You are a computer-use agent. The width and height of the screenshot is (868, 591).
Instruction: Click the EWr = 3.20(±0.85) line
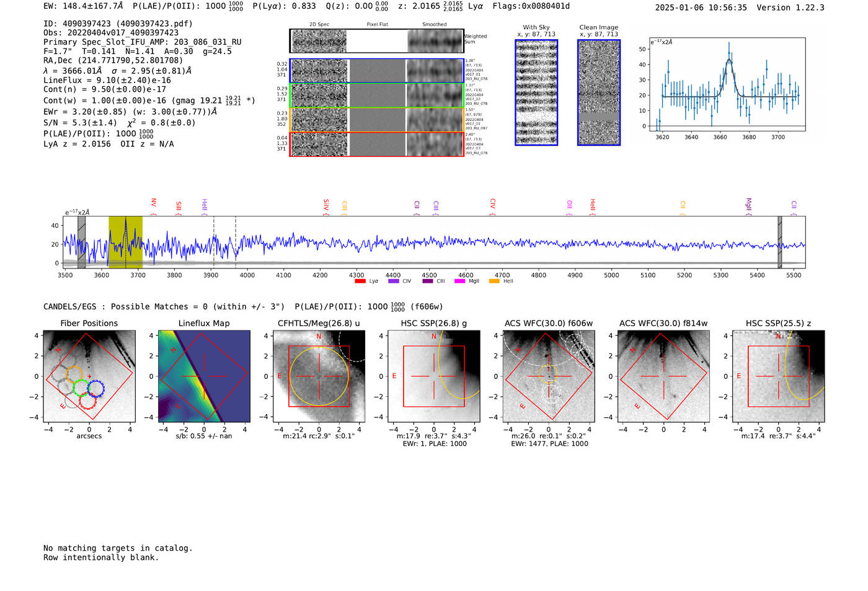(x=130, y=112)
